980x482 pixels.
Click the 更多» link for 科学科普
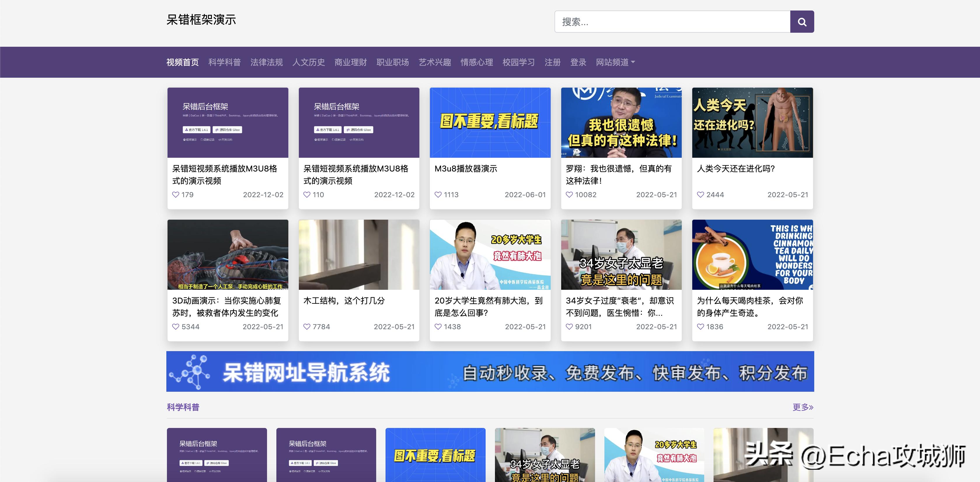pyautogui.click(x=803, y=407)
